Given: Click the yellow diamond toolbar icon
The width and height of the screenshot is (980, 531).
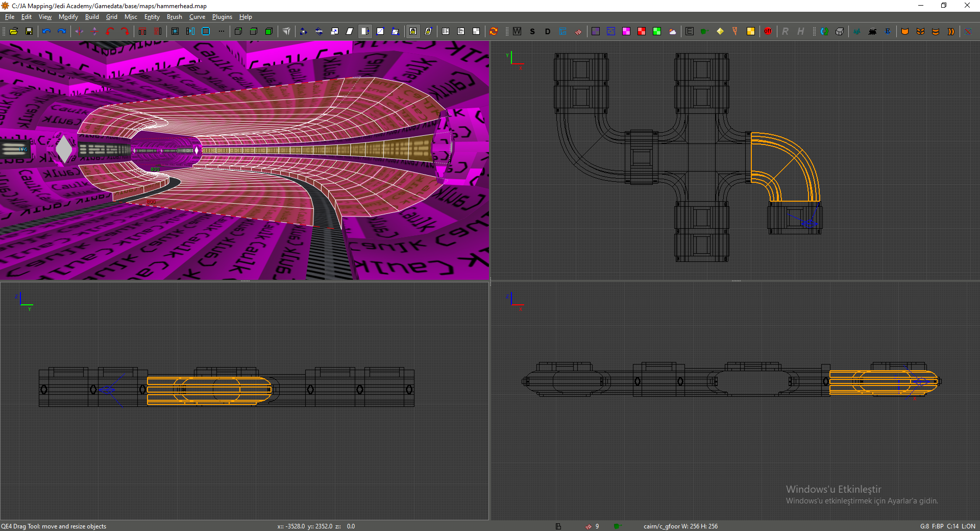Looking at the screenshot, I should [x=720, y=31].
